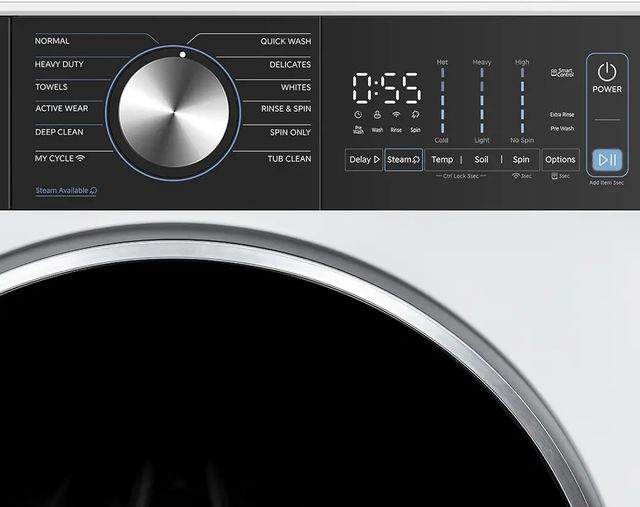The width and height of the screenshot is (640, 507).
Task: Pick the WHITES cycle
Action: (x=296, y=87)
